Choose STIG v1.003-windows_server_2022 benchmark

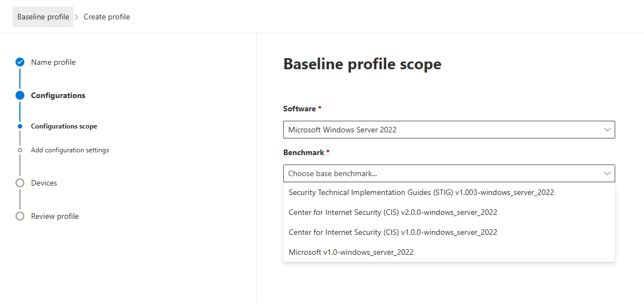(x=449, y=192)
